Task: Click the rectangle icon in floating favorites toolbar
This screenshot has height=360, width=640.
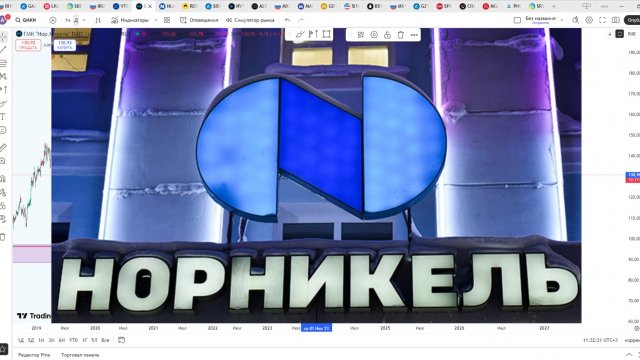Action: coord(327,34)
